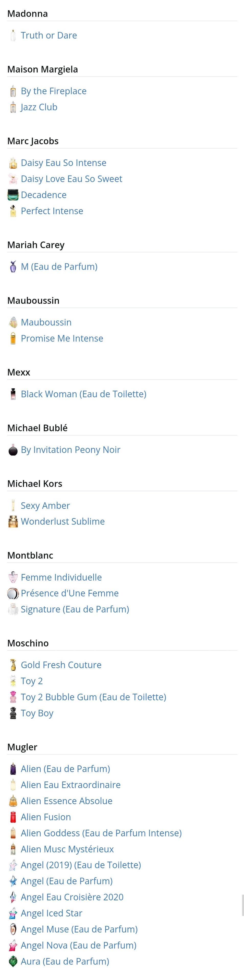This screenshot has height=980, width=244.
Task: Open Promise Me Intense perfume page
Action: (x=62, y=338)
